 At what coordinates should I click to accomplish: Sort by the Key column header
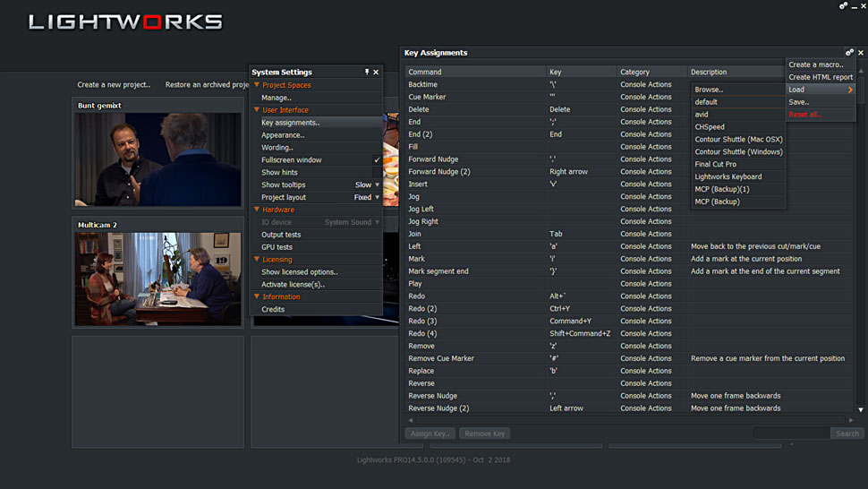pos(582,72)
